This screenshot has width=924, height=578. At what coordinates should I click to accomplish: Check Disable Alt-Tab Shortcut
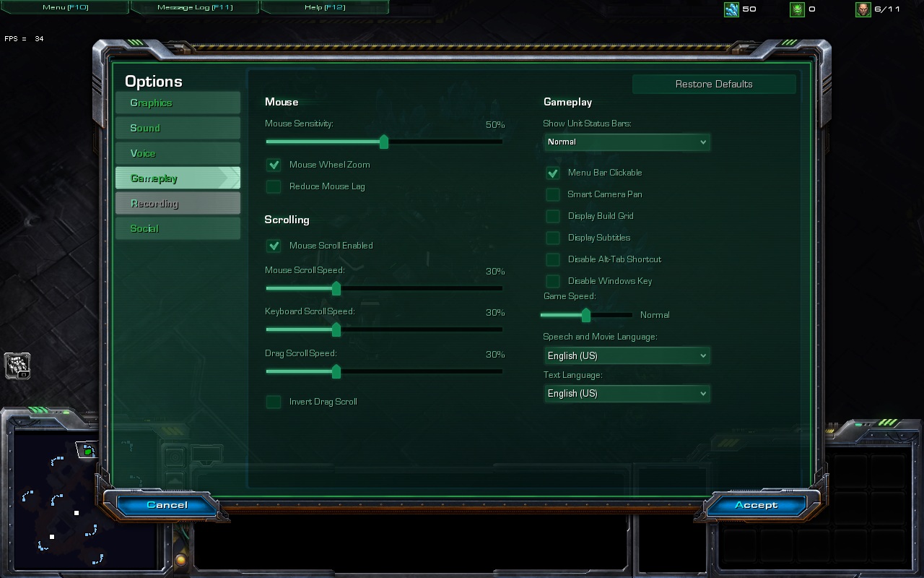552,259
